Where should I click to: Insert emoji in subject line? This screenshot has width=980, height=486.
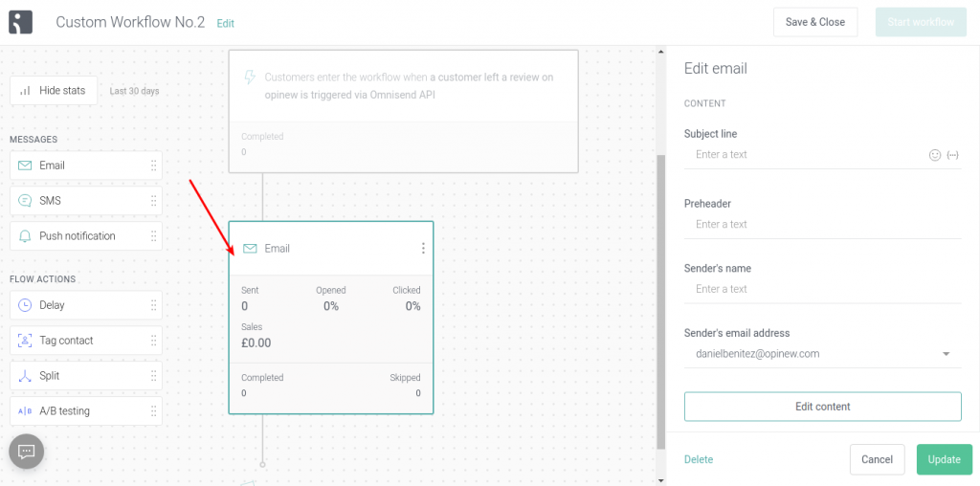[935, 155]
